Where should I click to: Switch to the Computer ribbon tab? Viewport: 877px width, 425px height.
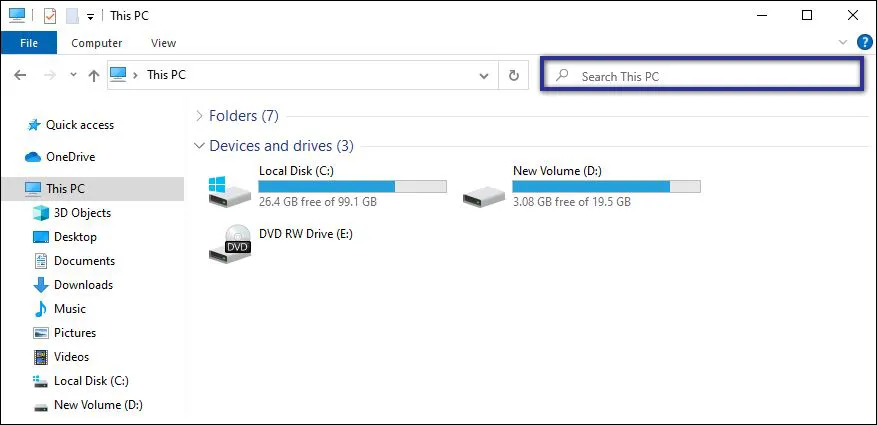(97, 43)
